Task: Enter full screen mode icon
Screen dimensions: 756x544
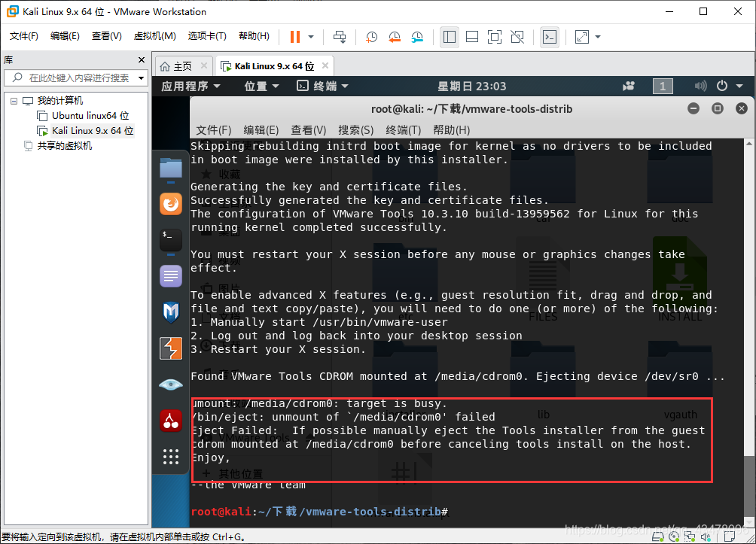Action: pos(495,37)
